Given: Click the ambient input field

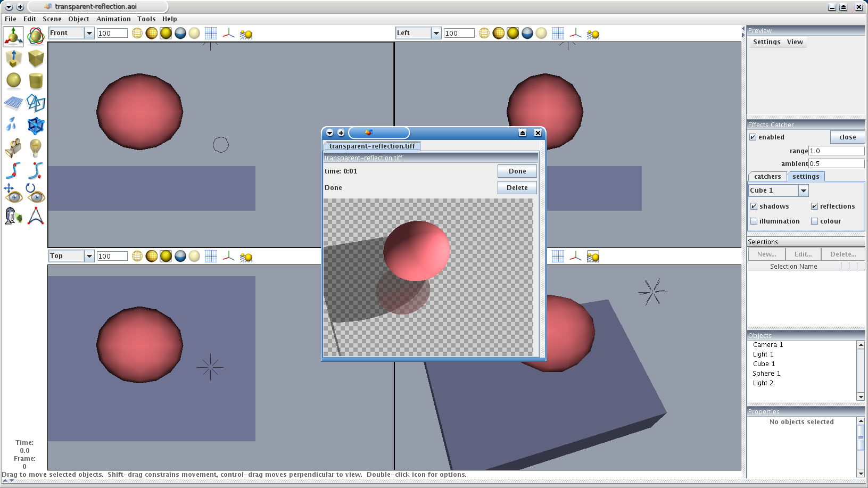Looking at the screenshot, I should coord(837,164).
